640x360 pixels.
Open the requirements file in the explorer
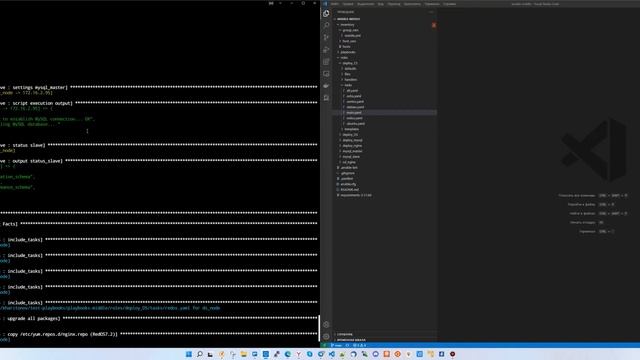tap(356, 195)
